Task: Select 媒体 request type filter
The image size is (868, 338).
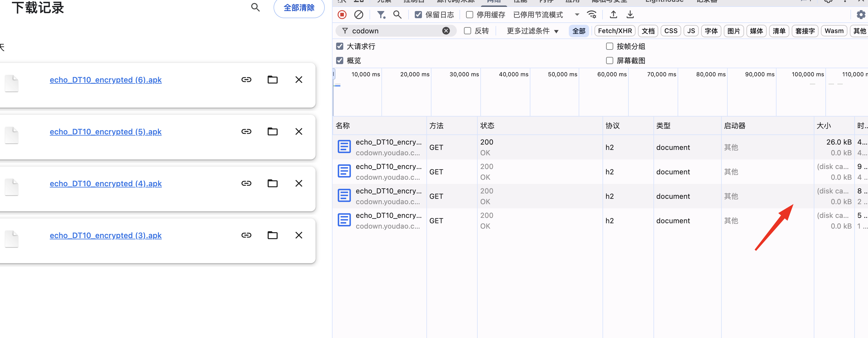Action: point(757,31)
